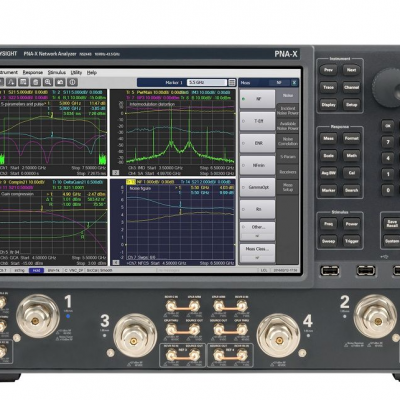400x400 pixels.
Task: Switch to the Receivers tab
Action: (288, 172)
